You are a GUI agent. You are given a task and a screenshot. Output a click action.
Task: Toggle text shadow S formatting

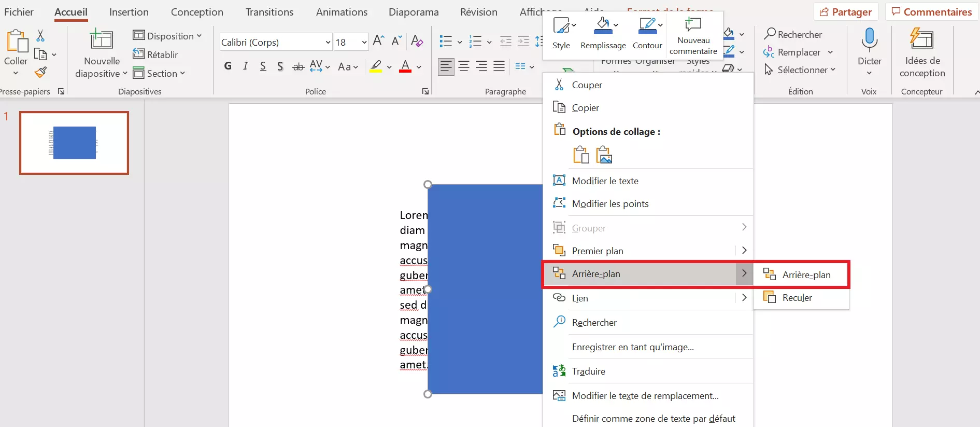(280, 66)
